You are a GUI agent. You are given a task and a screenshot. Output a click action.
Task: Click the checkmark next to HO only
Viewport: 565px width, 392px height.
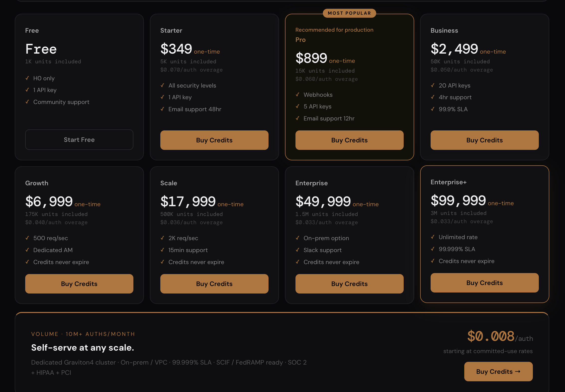point(27,78)
